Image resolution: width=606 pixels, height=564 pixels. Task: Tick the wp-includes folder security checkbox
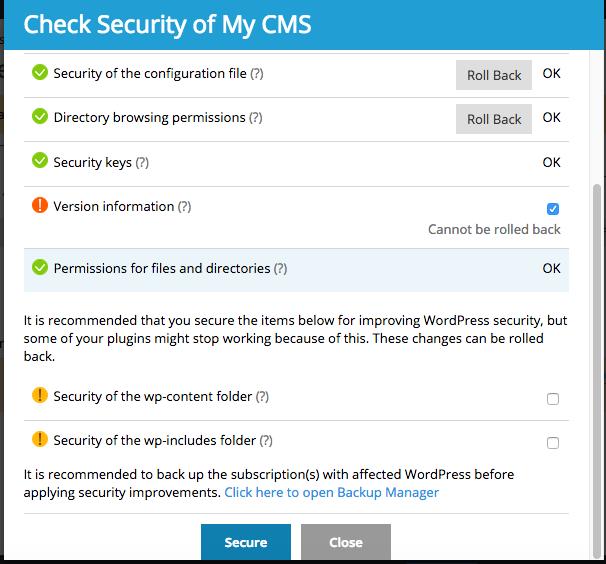point(553,443)
